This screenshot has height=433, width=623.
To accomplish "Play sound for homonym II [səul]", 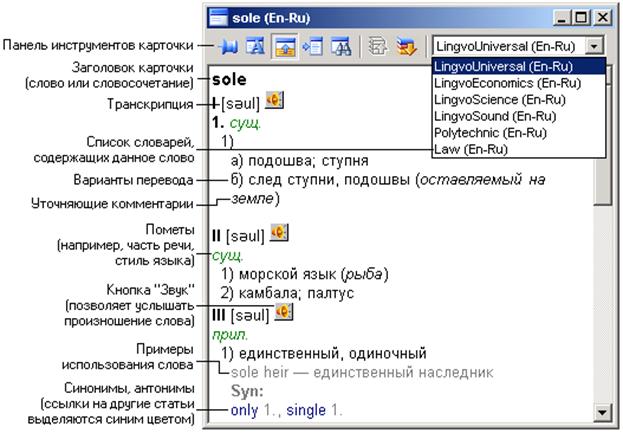I will pyautogui.click(x=279, y=232).
